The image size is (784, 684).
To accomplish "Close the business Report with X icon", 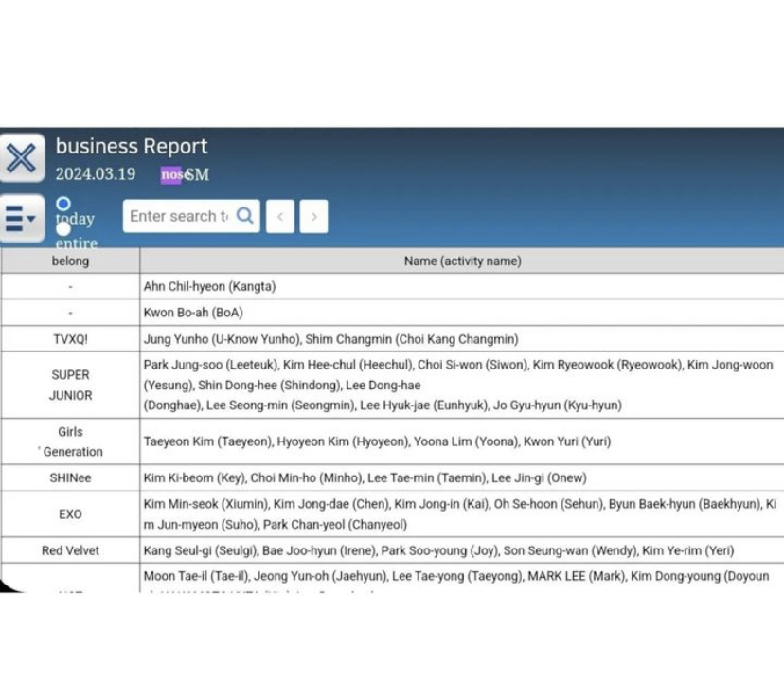I will 21,158.
